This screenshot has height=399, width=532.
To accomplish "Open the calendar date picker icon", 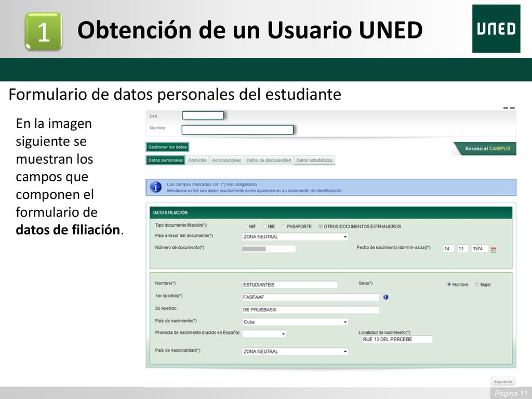I will 494,250.
